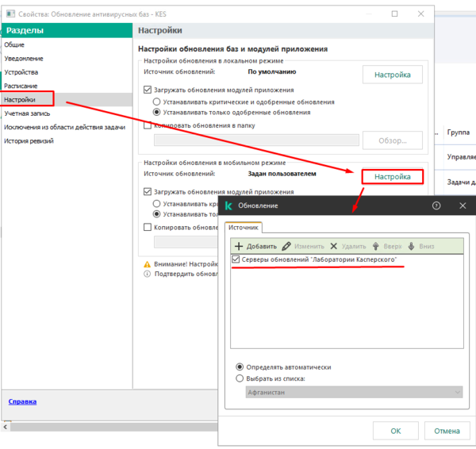This screenshot has height=449, width=476.
Task: Switch to the Источник tab
Action: [244, 228]
